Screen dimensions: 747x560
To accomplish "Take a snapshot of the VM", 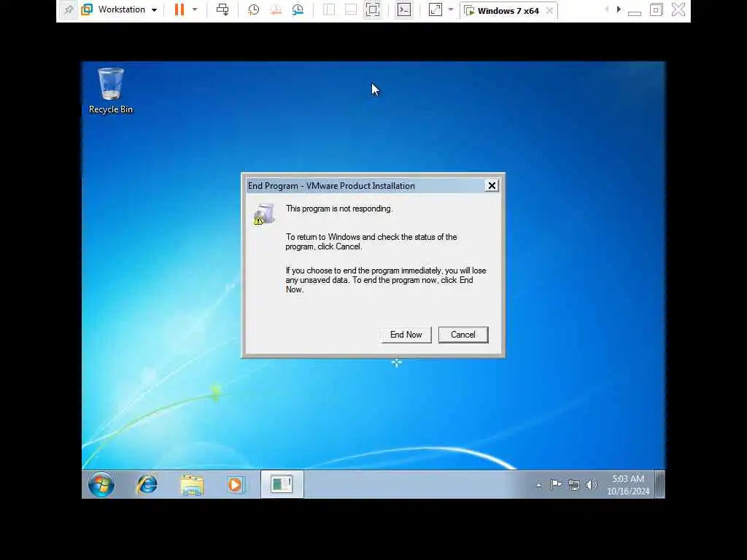I will [x=253, y=9].
